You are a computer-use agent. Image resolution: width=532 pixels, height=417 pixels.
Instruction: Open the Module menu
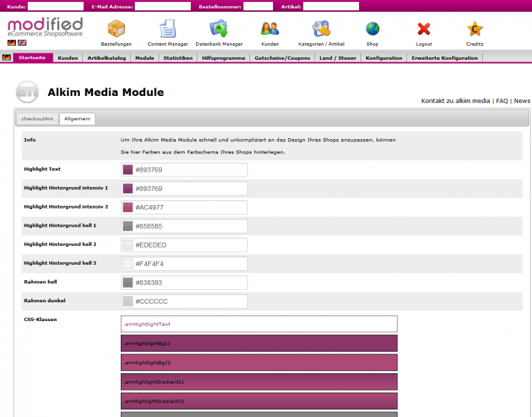(144, 58)
